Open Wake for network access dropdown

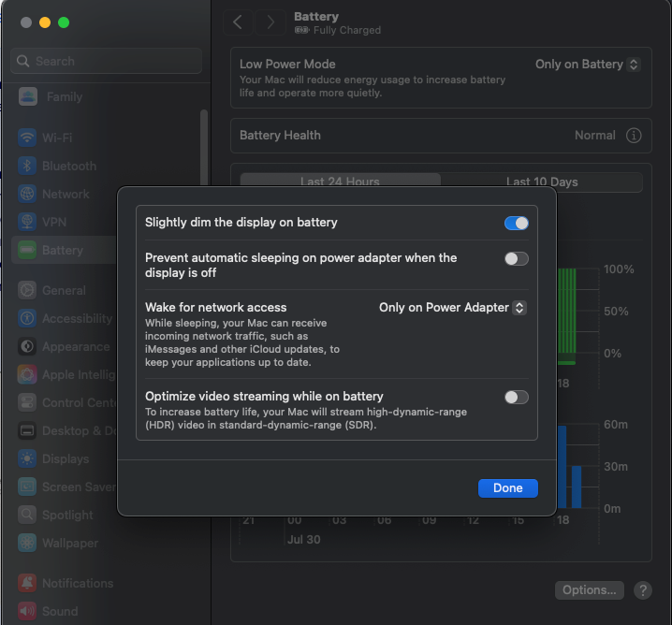[x=453, y=308]
